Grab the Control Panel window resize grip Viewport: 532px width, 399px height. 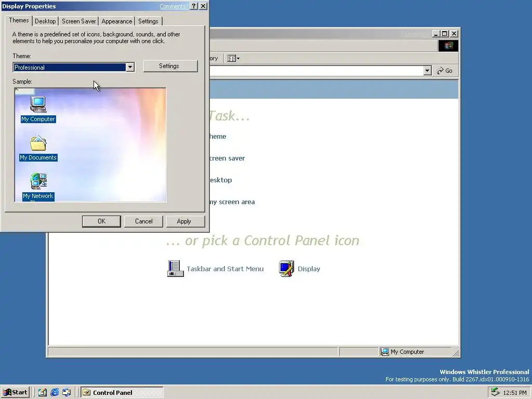pos(456,353)
